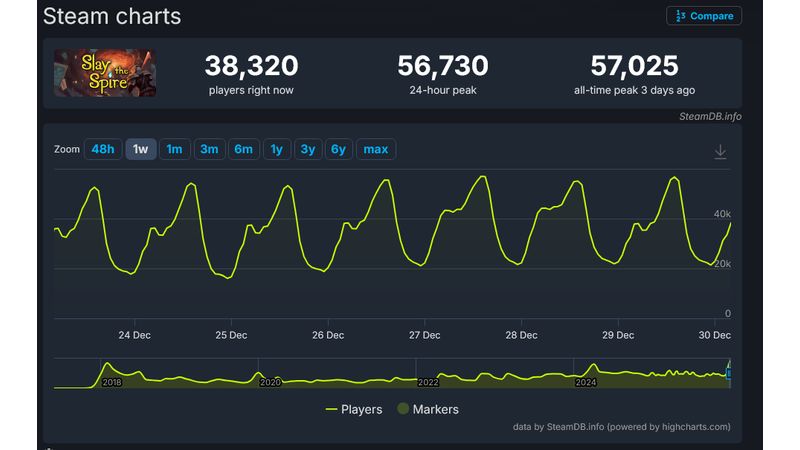This screenshot has height=450, width=800.
Task: Click the 27 Dec axis label
Action: [424, 335]
